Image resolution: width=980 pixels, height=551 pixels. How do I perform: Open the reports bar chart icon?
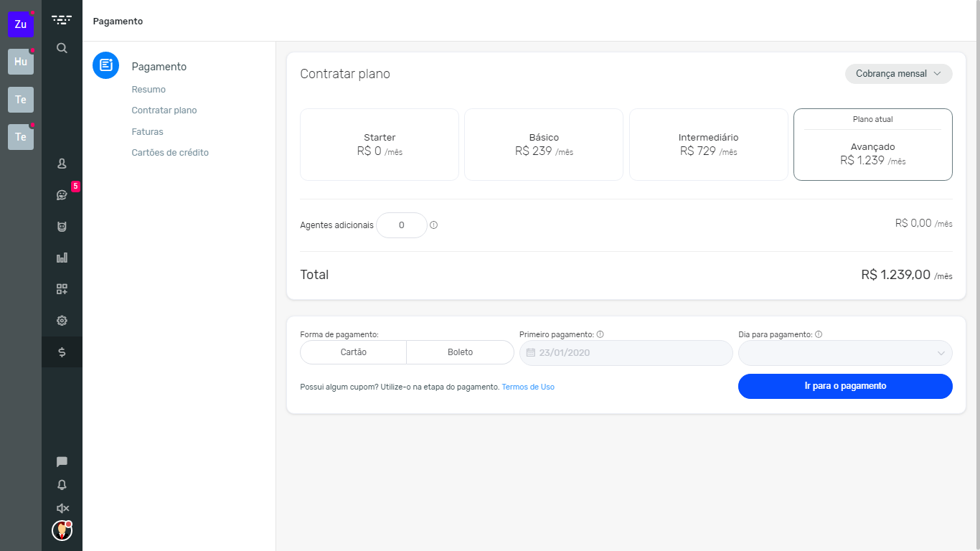click(x=62, y=258)
